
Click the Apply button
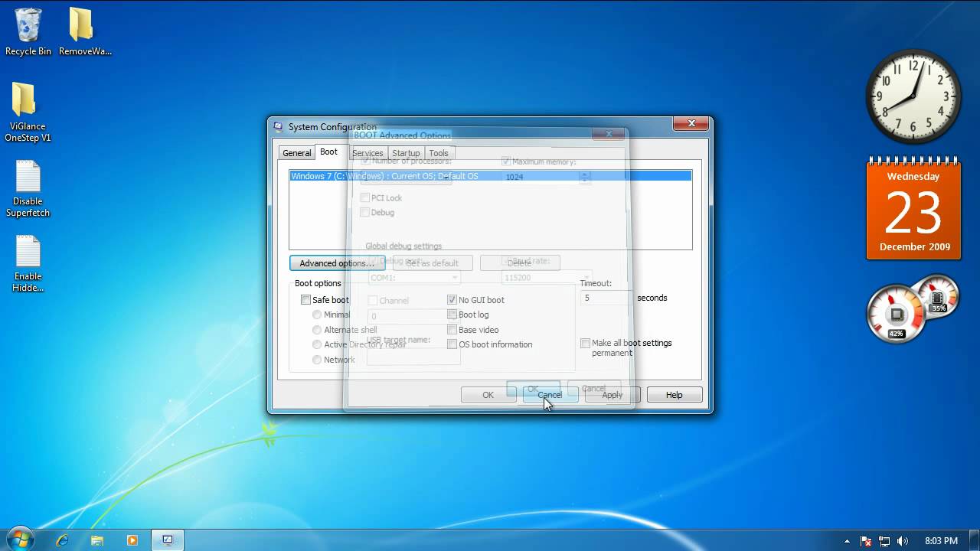[612, 395]
